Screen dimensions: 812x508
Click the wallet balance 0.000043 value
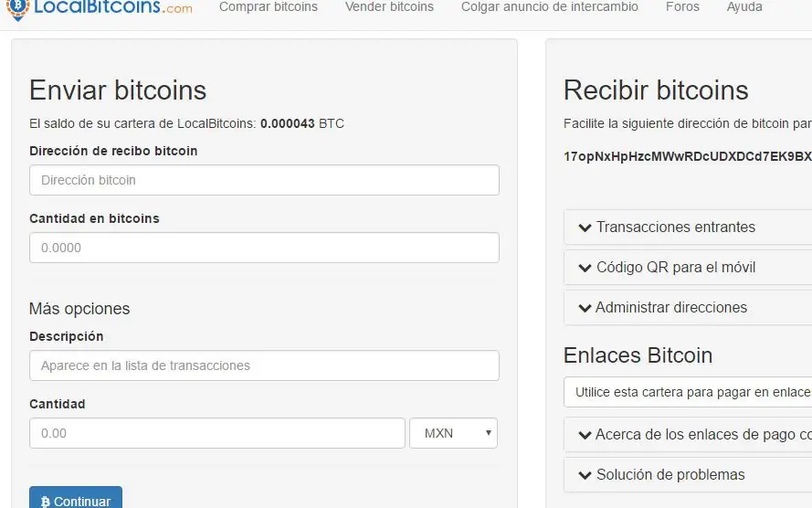pos(288,123)
